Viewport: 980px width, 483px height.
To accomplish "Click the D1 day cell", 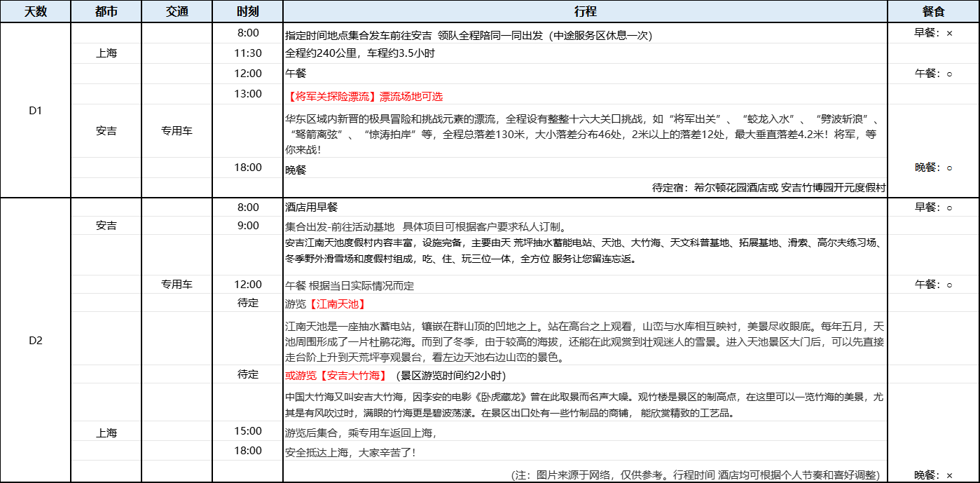I will coord(36,110).
